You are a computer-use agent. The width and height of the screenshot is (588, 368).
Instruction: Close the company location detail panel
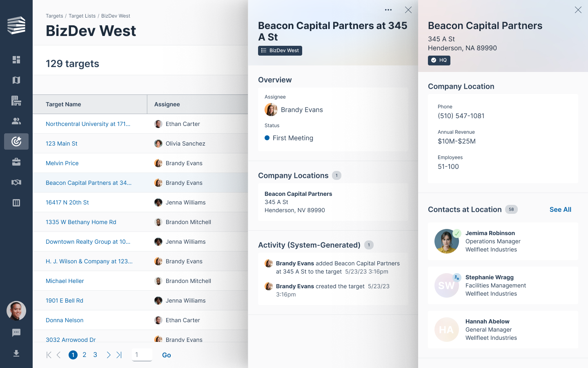pos(578,10)
